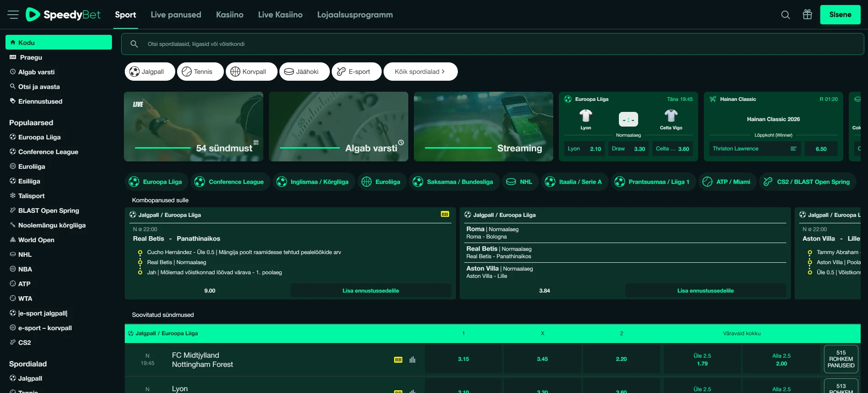
Task: Bet on Draw at 3.30 in card
Action: 629,149
